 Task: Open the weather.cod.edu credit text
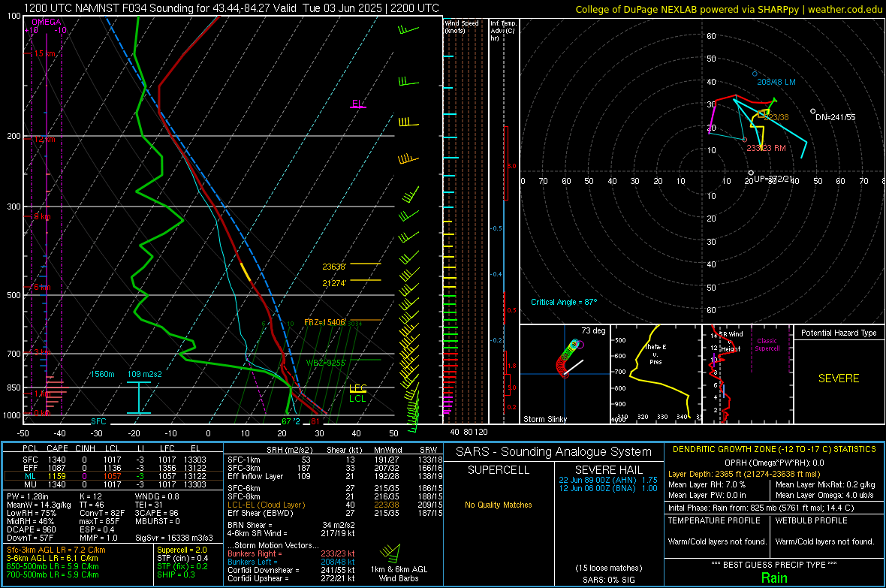point(729,9)
